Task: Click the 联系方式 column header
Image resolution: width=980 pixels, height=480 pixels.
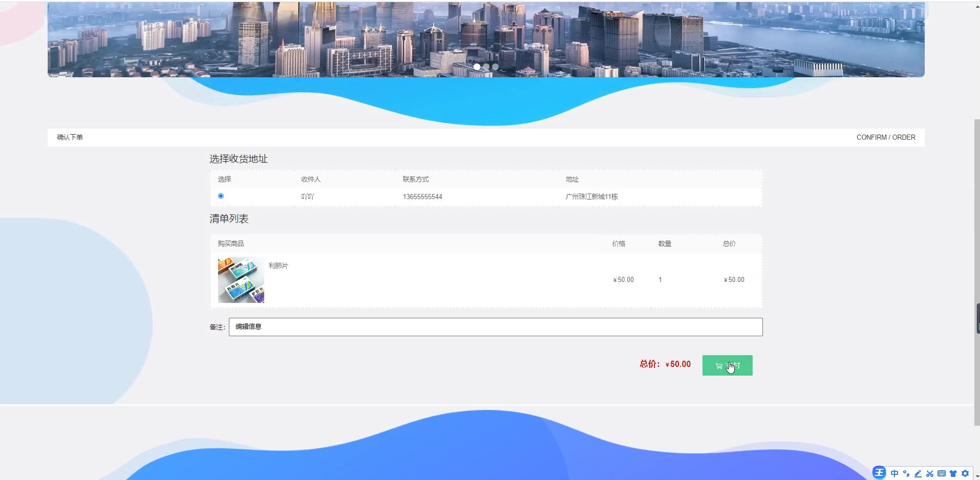Action: [x=416, y=179]
